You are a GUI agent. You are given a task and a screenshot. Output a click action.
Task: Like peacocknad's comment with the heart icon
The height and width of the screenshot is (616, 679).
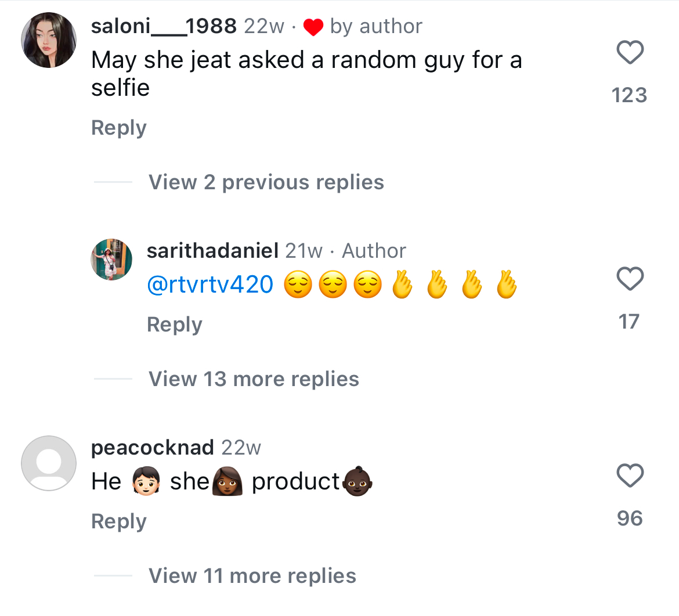coord(630,476)
